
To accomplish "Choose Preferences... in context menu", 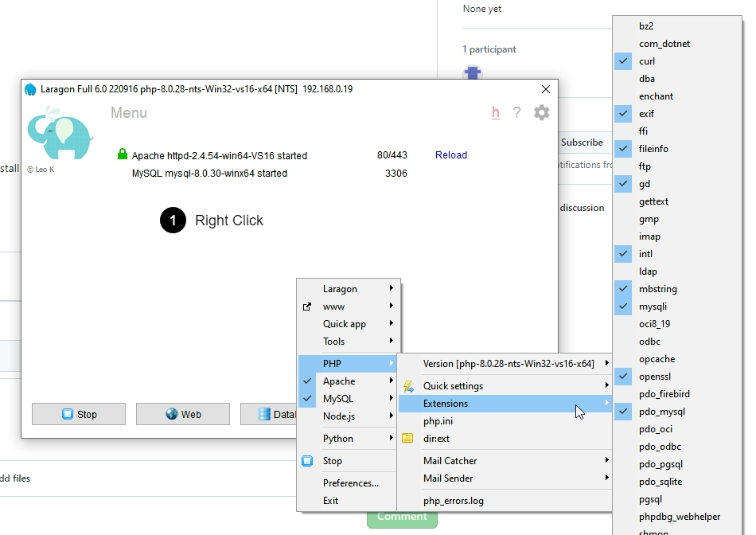I will pos(349,483).
